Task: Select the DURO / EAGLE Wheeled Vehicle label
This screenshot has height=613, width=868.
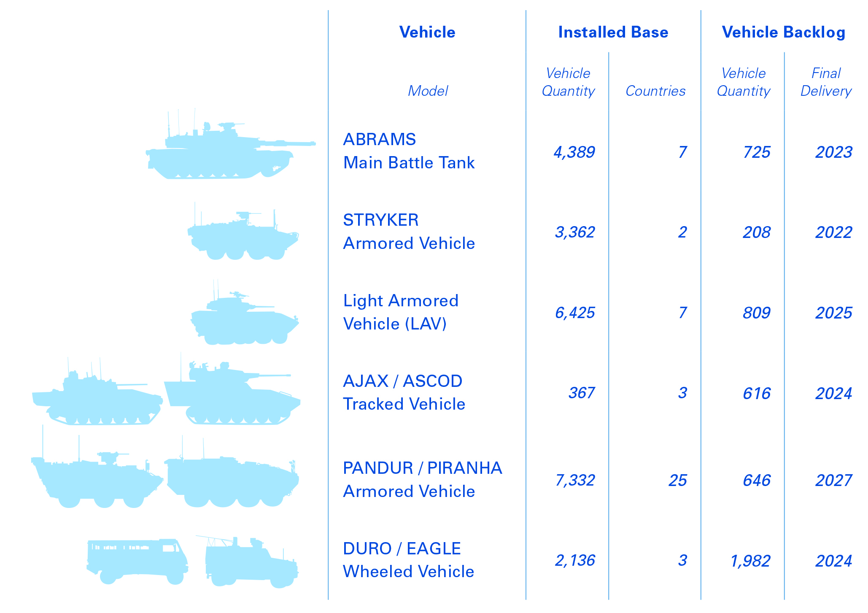Action: coord(408,560)
